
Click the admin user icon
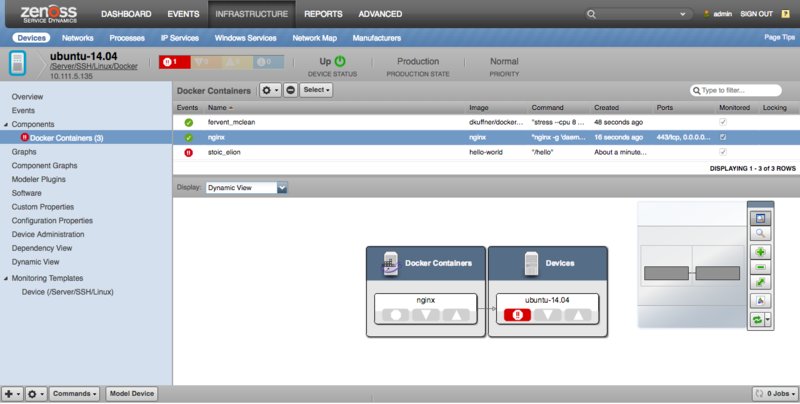[706, 14]
